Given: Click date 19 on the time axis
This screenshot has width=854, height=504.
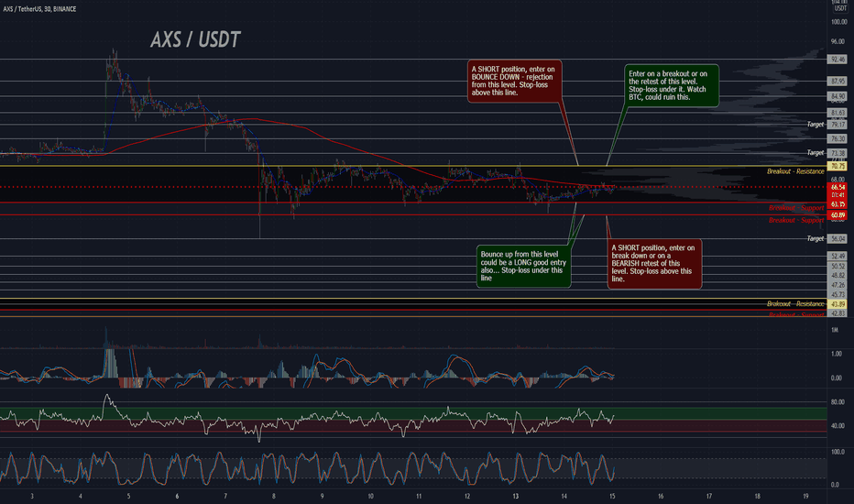Looking at the screenshot, I should [805, 497].
